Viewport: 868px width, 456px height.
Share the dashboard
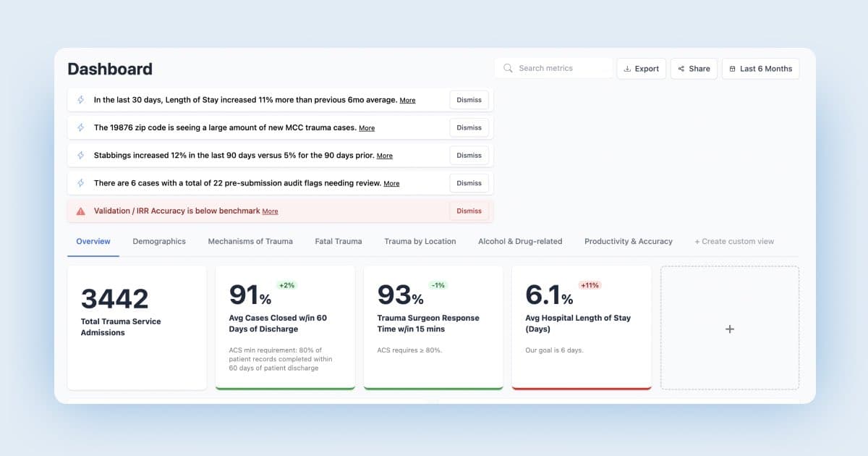click(x=694, y=69)
